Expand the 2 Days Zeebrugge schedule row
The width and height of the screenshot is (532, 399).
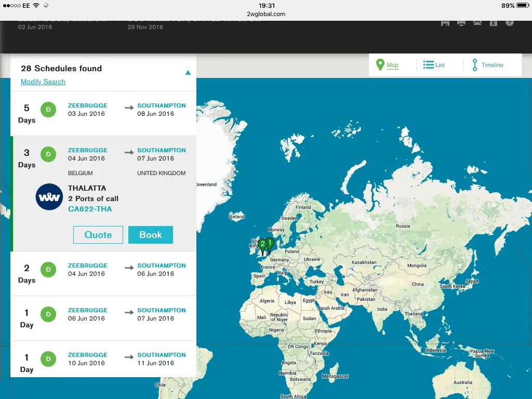[x=103, y=274]
